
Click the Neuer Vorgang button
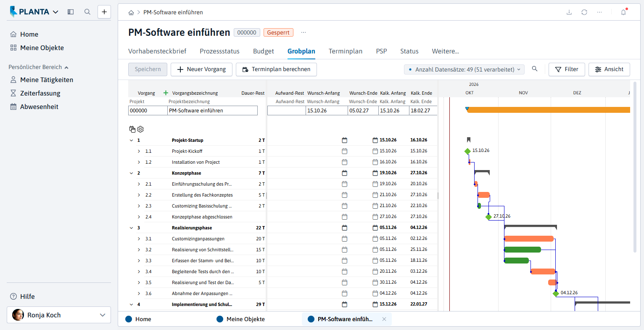pyautogui.click(x=201, y=69)
